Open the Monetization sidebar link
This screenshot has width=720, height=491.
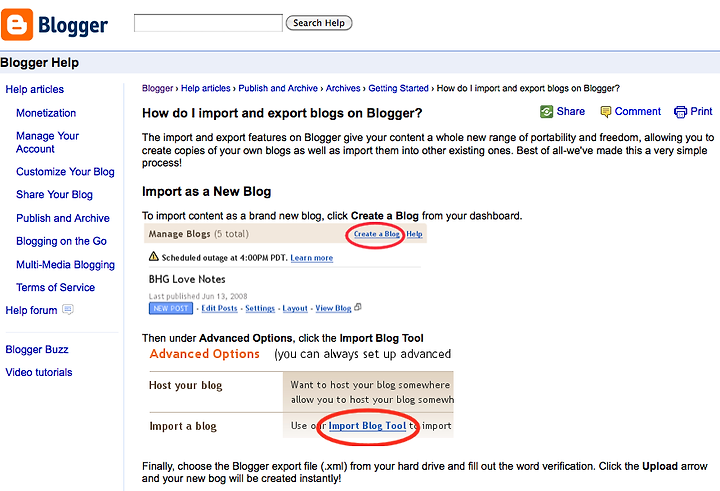coord(46,113)
